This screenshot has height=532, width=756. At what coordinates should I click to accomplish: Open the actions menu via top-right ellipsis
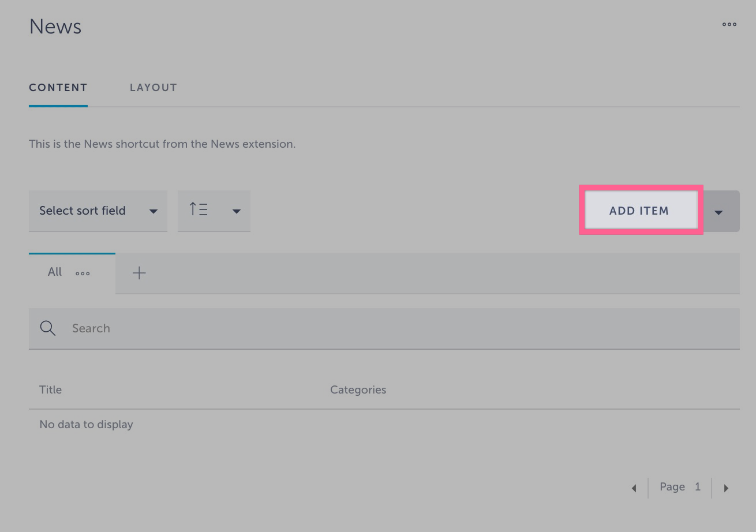(x=729, y=24)
